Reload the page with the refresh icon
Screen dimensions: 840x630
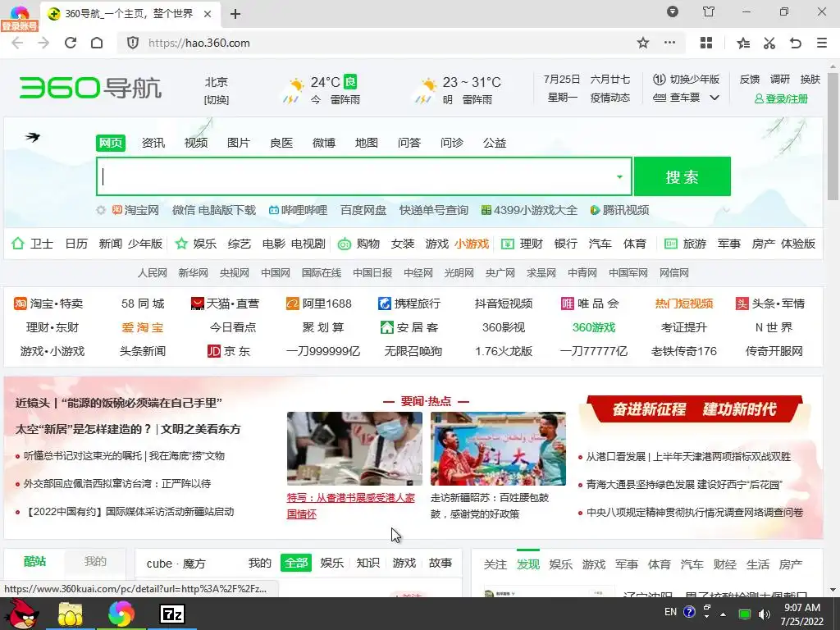pos(71,43)
